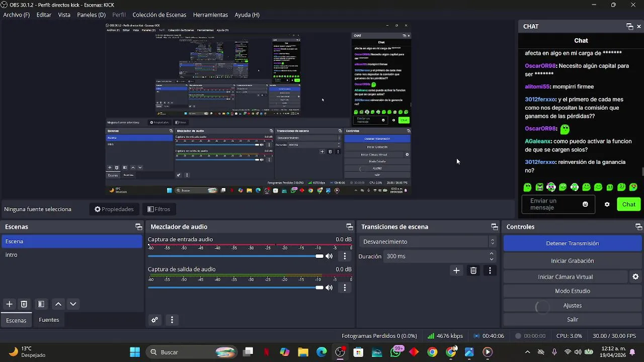Open Editar menu
644x362 pixels.
point(44,15)
